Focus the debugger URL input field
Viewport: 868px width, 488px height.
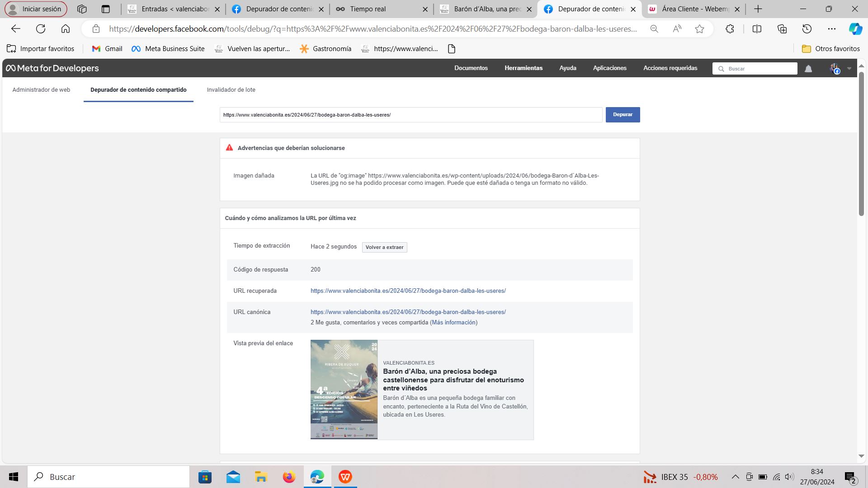[x=411, y=115]
